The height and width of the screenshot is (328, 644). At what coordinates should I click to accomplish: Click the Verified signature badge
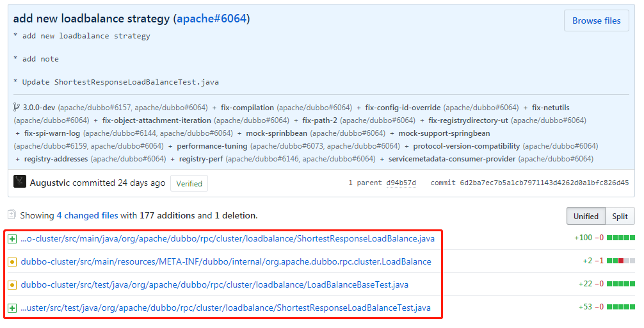(189, 183)
